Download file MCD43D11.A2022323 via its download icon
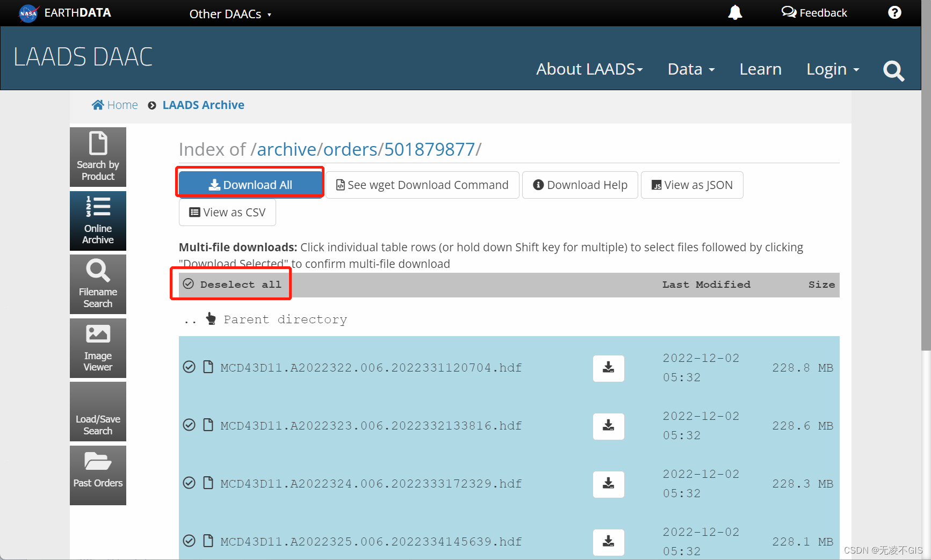The height and width of the screenshot is (560, 931). pyautogui.click(x=609, y=426)
